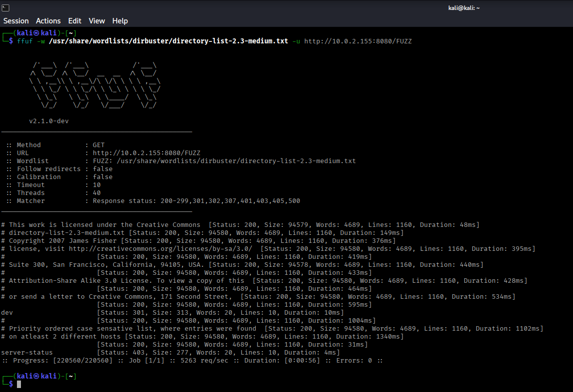
Task: Click the Calibration false line
Action: (x=59, y=177)
